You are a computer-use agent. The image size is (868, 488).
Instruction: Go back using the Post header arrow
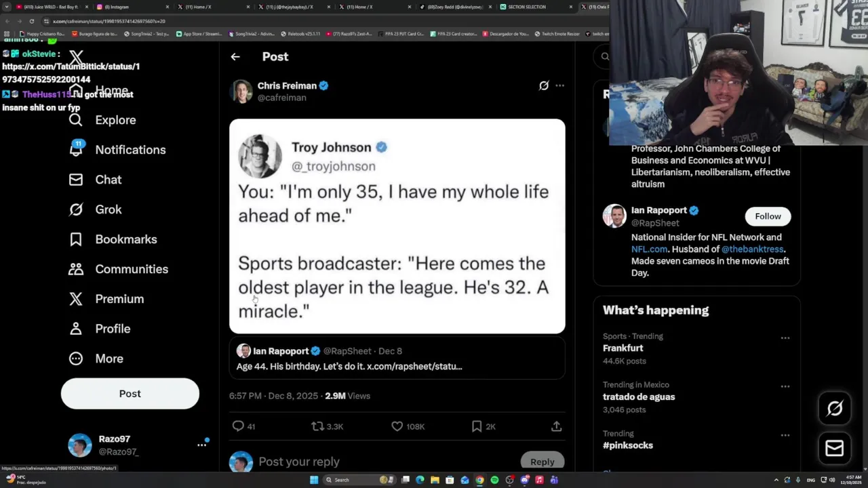235,57
